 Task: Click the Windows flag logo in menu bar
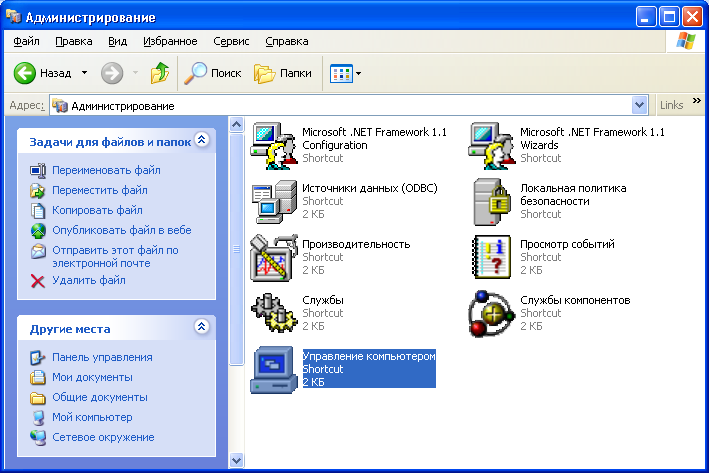coord(686,41)
